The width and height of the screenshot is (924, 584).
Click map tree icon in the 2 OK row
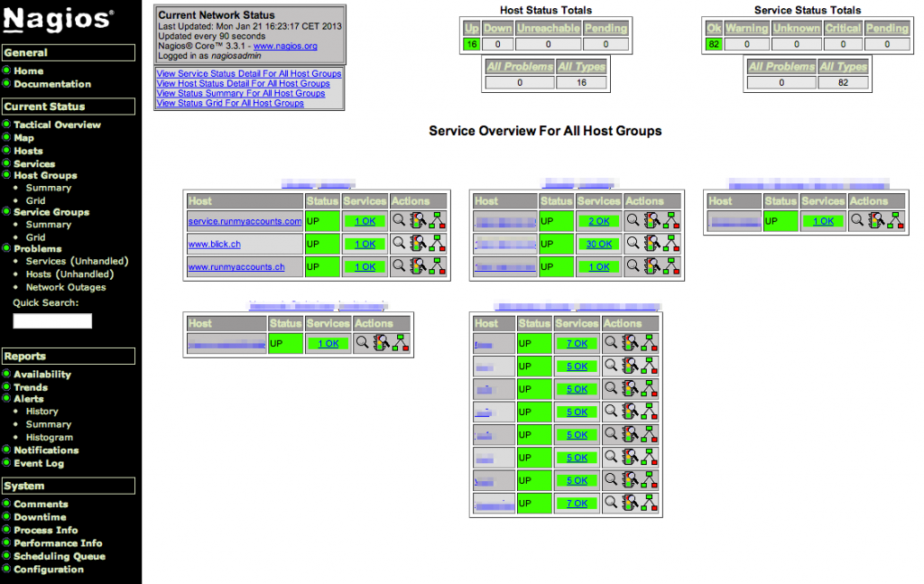click(x=671, y=220)
